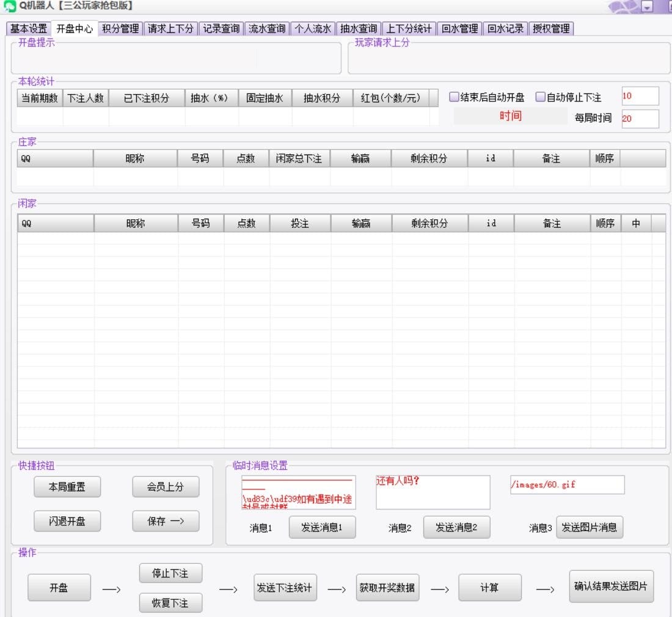Click the 计算 button
Viewport: 672px width, 617px height.
490,588
